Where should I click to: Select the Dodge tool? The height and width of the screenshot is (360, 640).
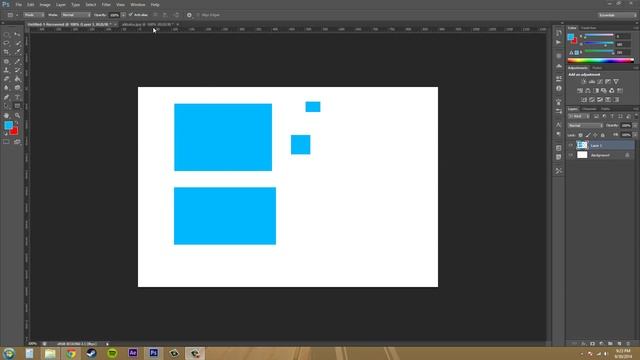click(x=17, y=88)
